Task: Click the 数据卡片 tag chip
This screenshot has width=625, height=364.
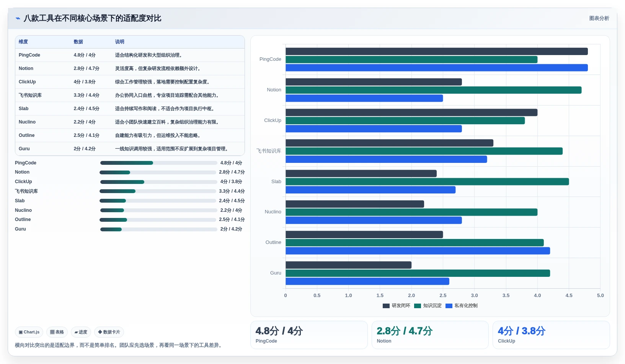Action: [109, 332]
